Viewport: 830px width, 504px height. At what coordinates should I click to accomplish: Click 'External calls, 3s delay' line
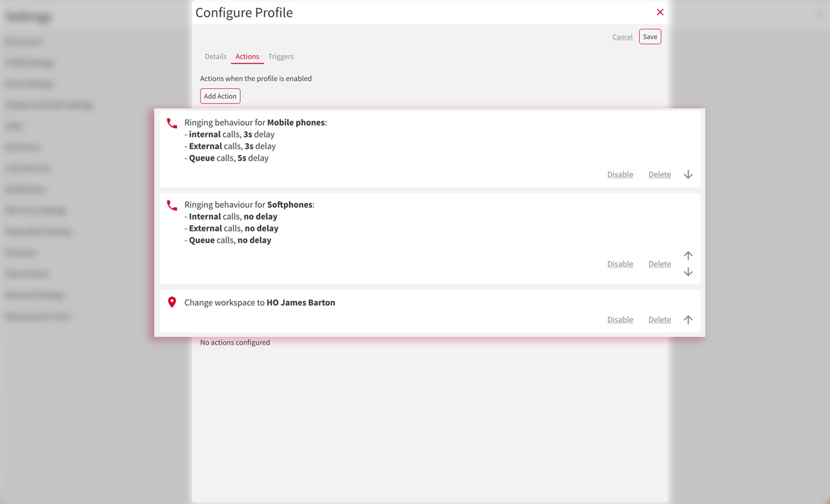click(x=230, y=146)
